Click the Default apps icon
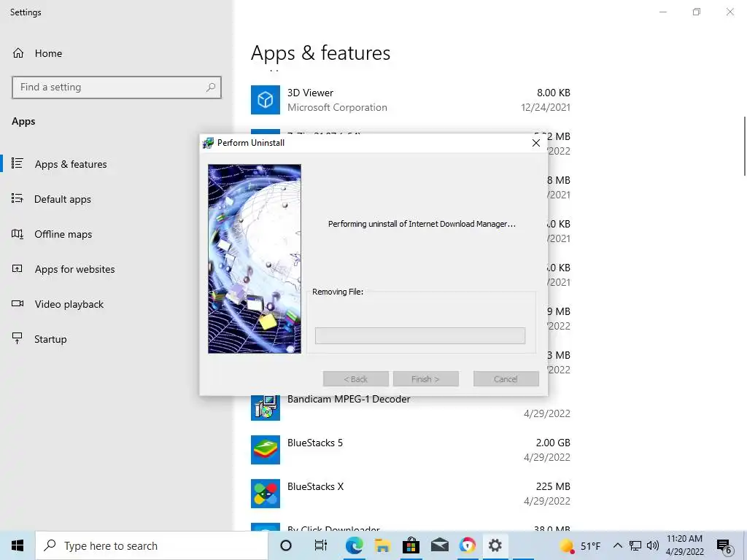 tap(18, 198)
